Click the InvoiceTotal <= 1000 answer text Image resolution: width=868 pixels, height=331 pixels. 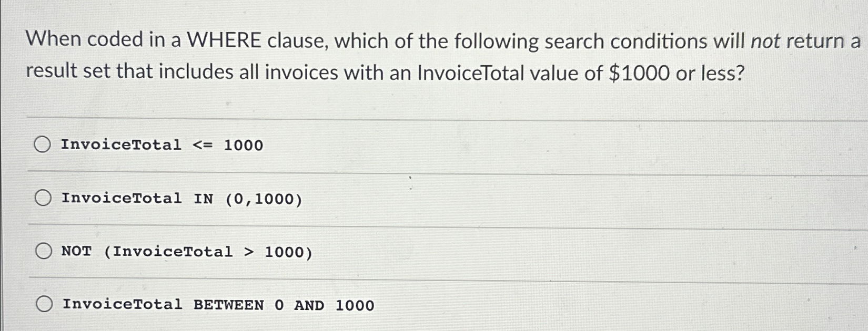[x=162, y=145]
